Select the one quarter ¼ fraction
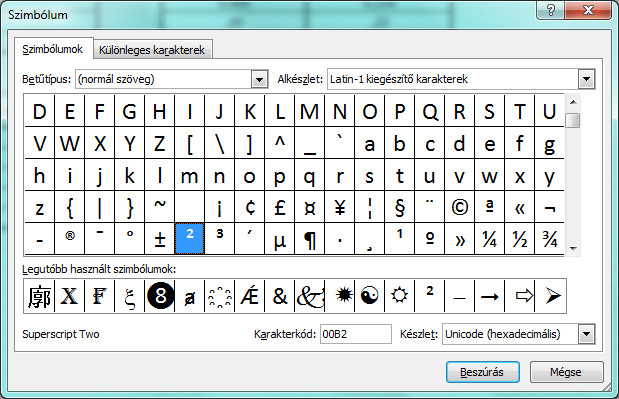619x399 pixels. 490,239
